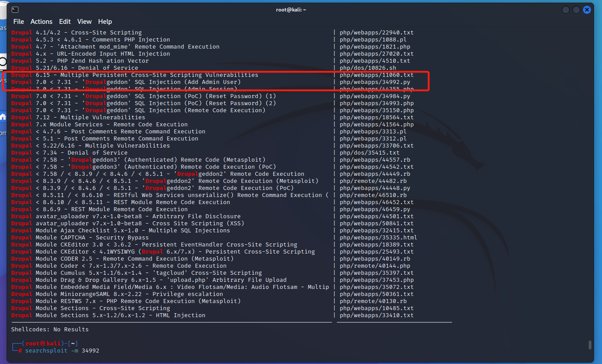Select path php/webapps/10485.txt
Viewport: 602px width, 364px height.
tap(377, 308)
